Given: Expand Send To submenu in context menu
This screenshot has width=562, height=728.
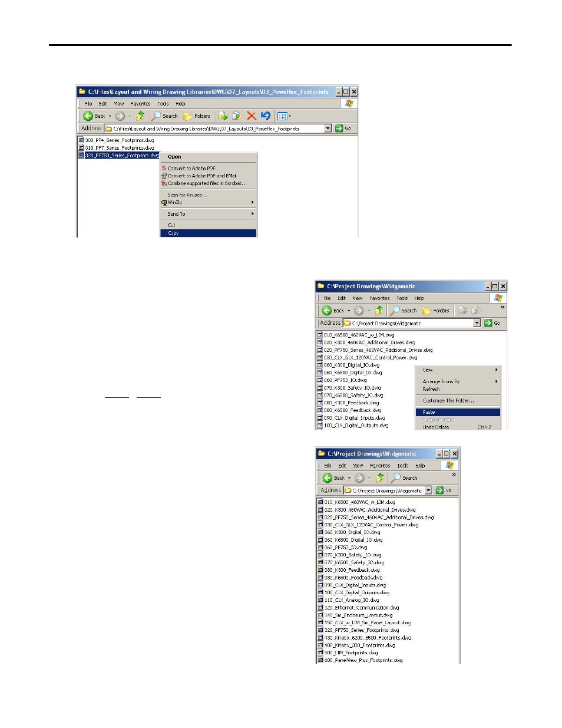Looking at the screenshot, I should [x=209, y=214].
